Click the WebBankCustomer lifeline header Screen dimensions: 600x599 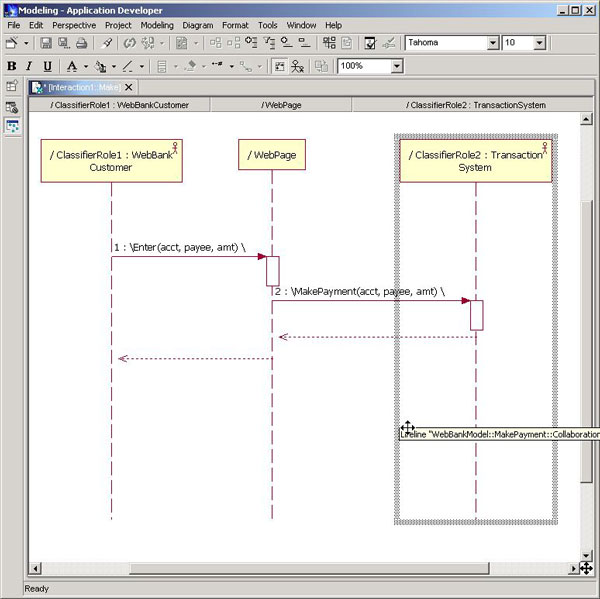pos(119,105)
